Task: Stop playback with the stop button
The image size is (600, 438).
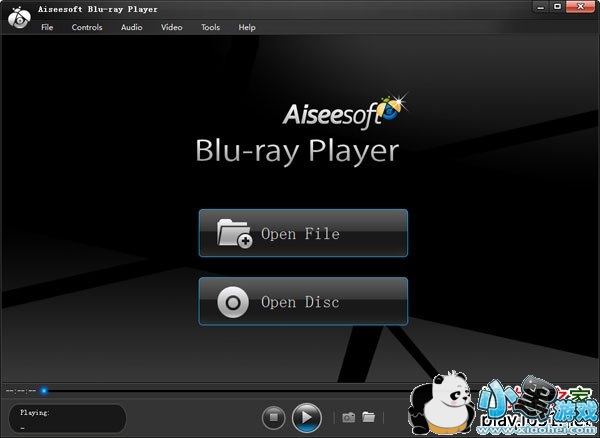Action: click(273, 417)
